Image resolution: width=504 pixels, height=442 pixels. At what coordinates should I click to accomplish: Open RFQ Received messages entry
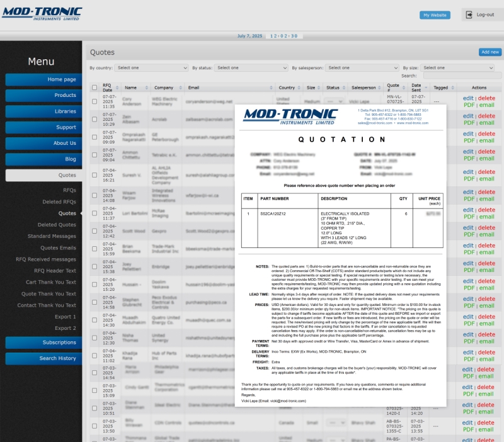point(46,259)
